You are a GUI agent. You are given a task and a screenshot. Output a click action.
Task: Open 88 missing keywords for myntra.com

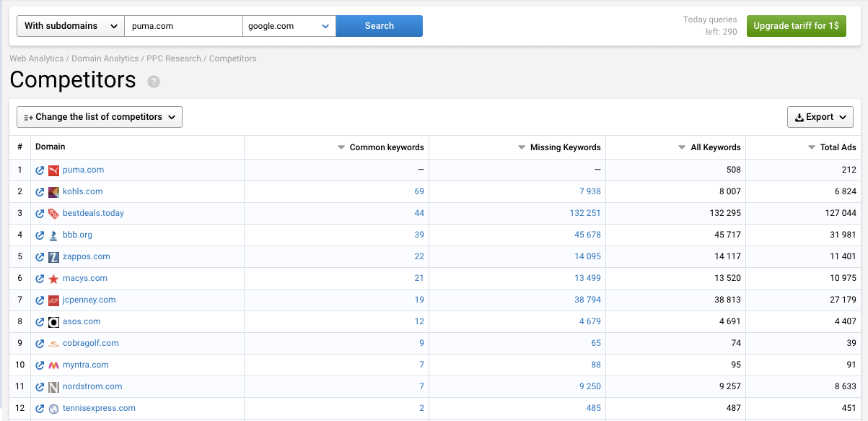[x=596, y=365]
